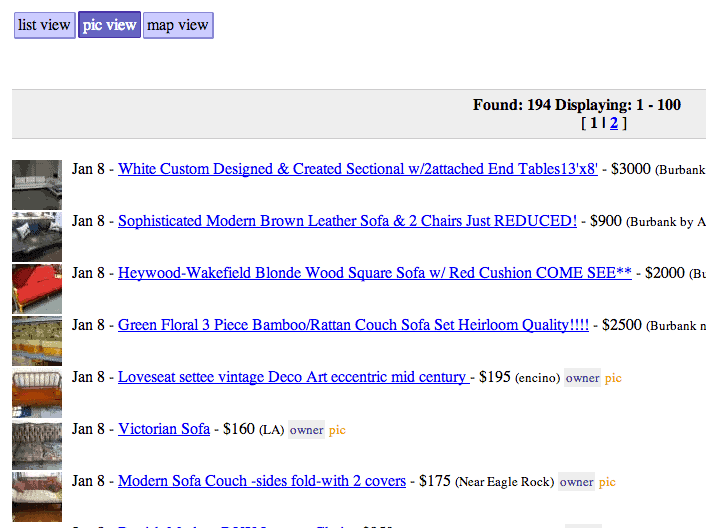Open White Custom Designed Sectional listing
Viewport: 706px width, 528px height.
coord(358,169)
